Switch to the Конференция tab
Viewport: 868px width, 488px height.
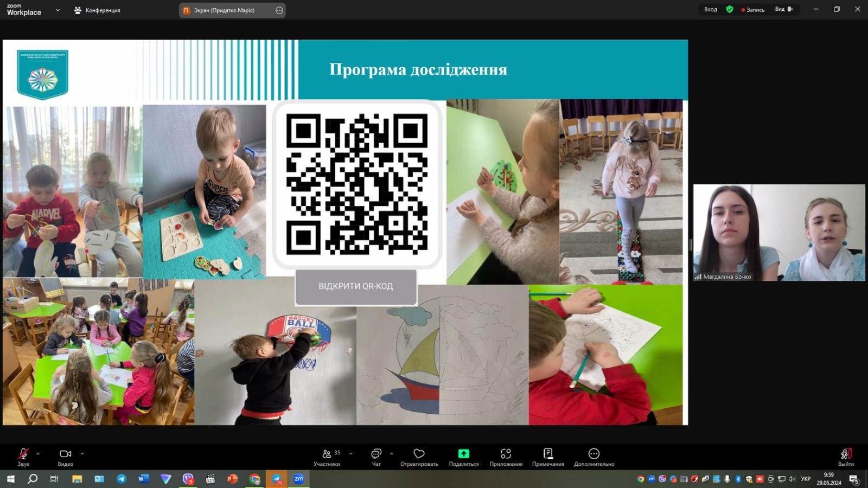(x=97, y=10)
